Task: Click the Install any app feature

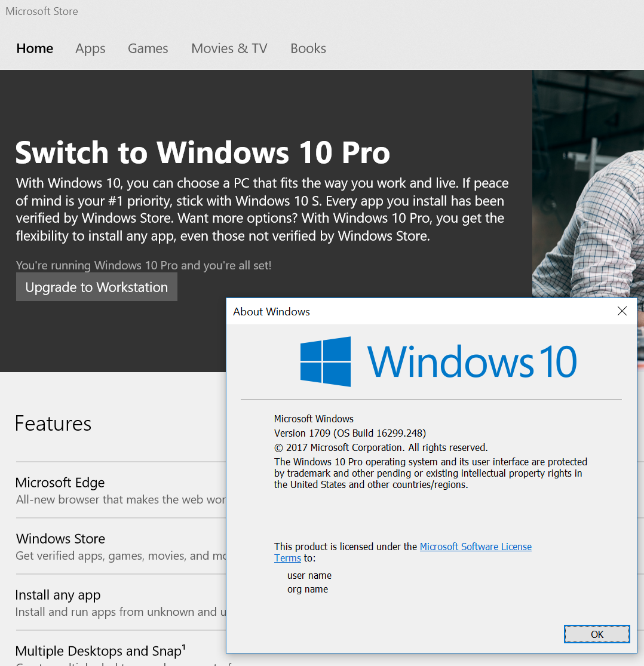Action: pyautogui.click(x=58, y=595)
